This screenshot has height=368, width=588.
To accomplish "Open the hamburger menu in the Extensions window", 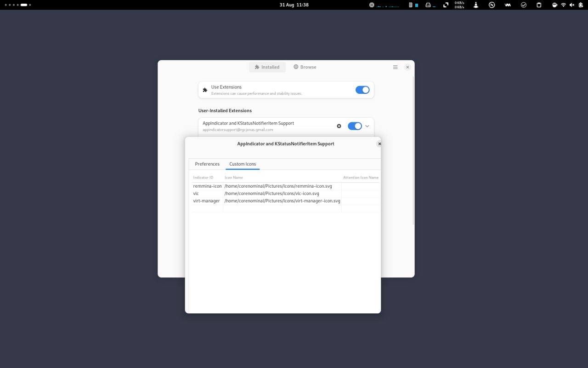I will 395,67.
